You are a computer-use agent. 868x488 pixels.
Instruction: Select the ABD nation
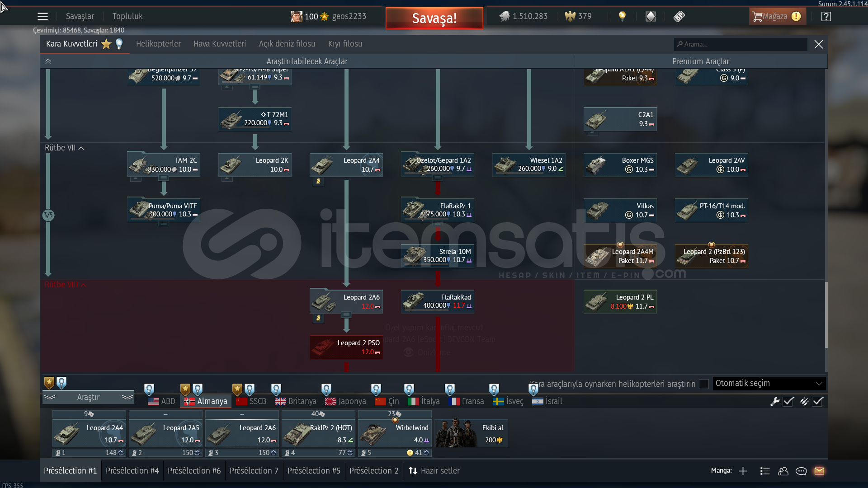click(x=161, y=401)
